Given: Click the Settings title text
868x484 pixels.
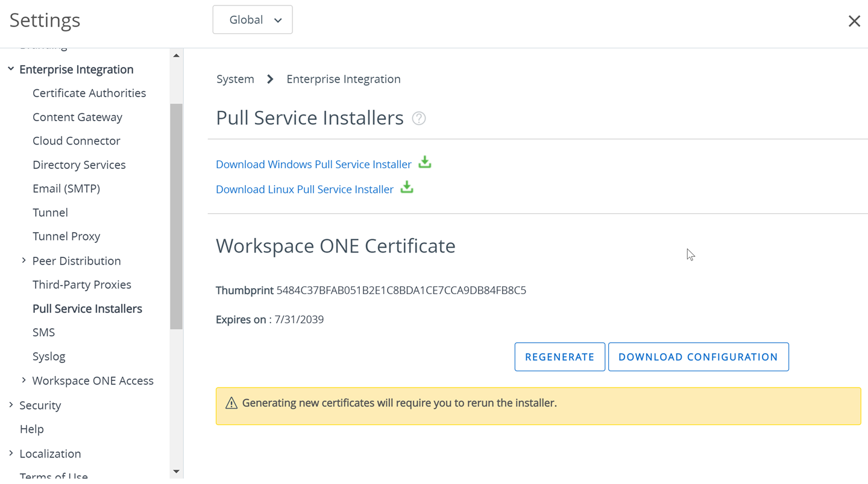Looking at the screenshot, I should click(x=45, y=20).
